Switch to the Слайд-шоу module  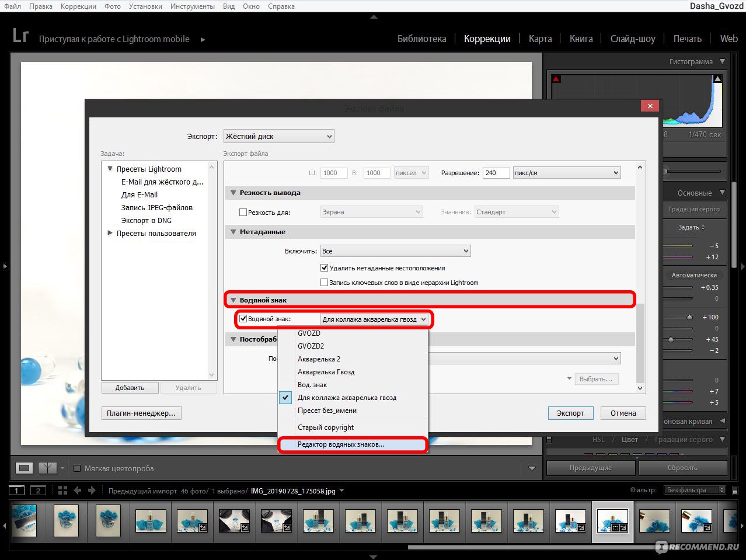[633, 39]
